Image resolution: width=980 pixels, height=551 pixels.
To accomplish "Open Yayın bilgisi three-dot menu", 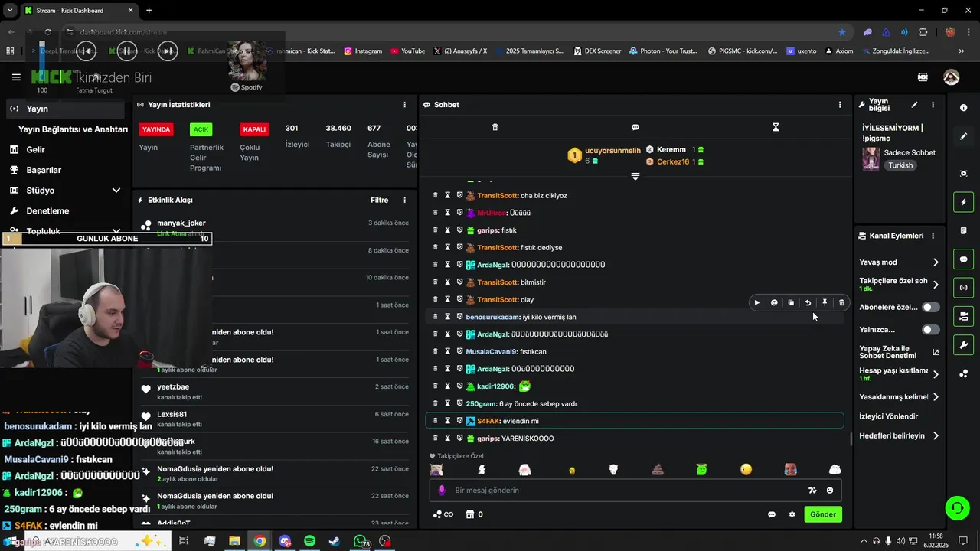I will coord(933,105).
